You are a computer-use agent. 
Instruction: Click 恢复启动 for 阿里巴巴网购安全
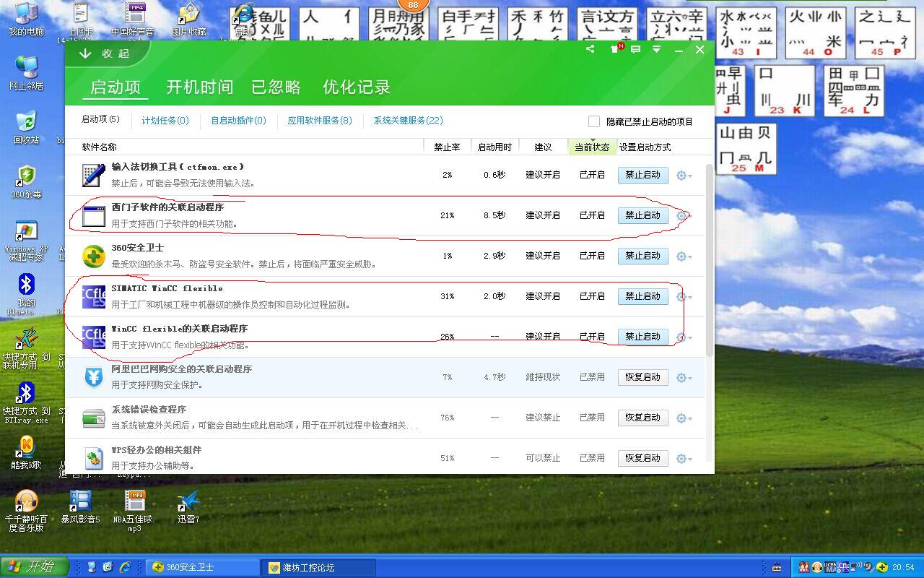[x=642, y=377]
